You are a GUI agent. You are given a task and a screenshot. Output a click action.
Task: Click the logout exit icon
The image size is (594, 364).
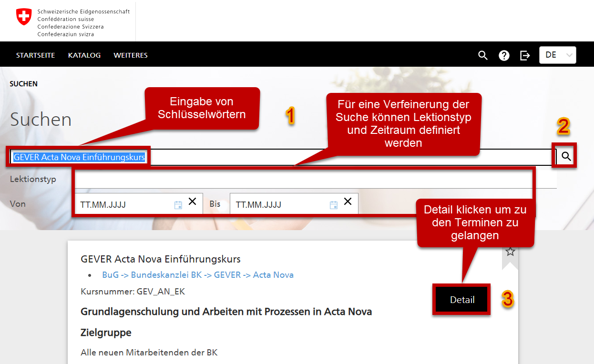tap(525, 55)
